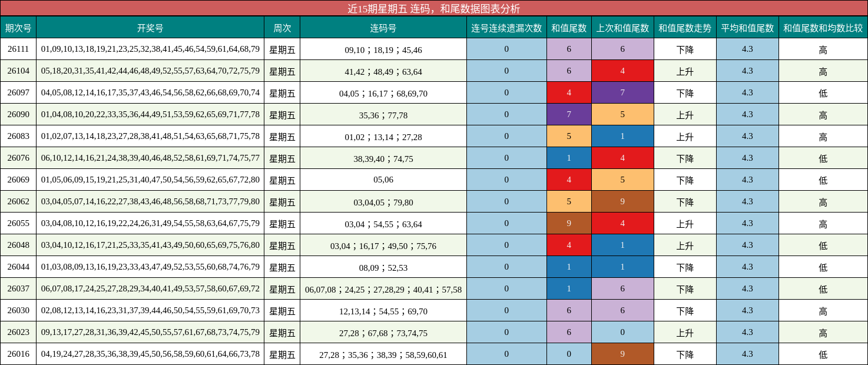This screenshot has width=868, height=365.
Task: Click the 连号连续遗漏次数 column header
Action: [506, 28]
